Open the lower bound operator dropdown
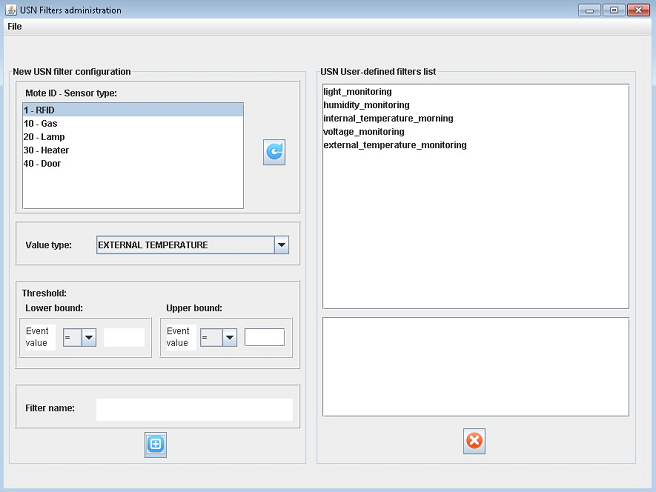Image resolution: width=656 pixels, height=492 pixels. [88, 337]
